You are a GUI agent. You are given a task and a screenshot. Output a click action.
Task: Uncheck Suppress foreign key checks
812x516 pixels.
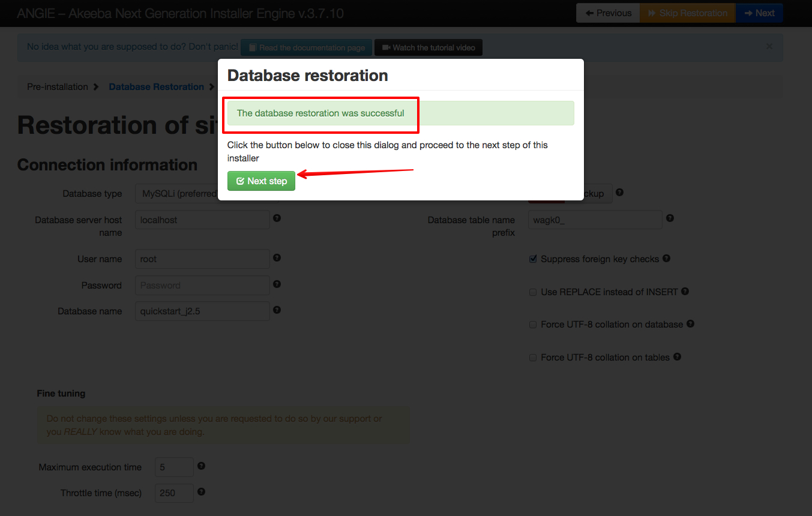[x=532, y=259]
